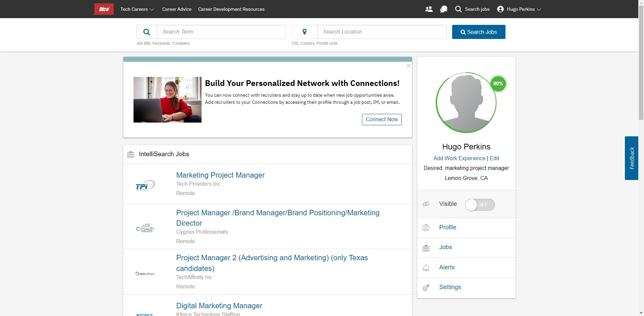Viewport: 644px width, 316px height.
Task: Click the hidden-eye visibility icon
Action: click(426, 204)
